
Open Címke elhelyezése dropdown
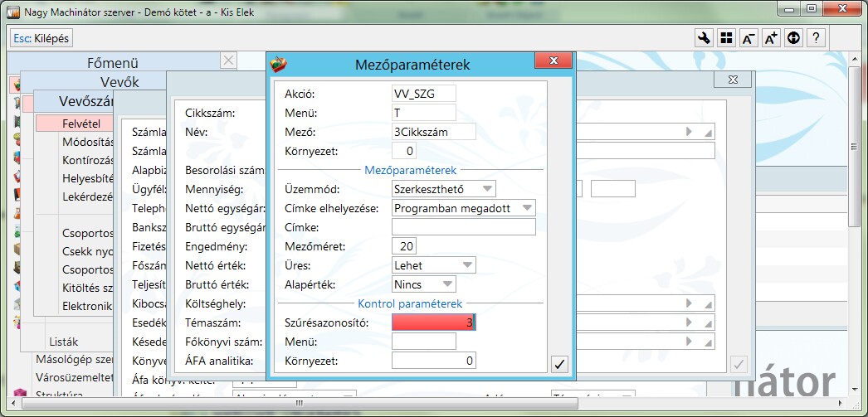463,208
